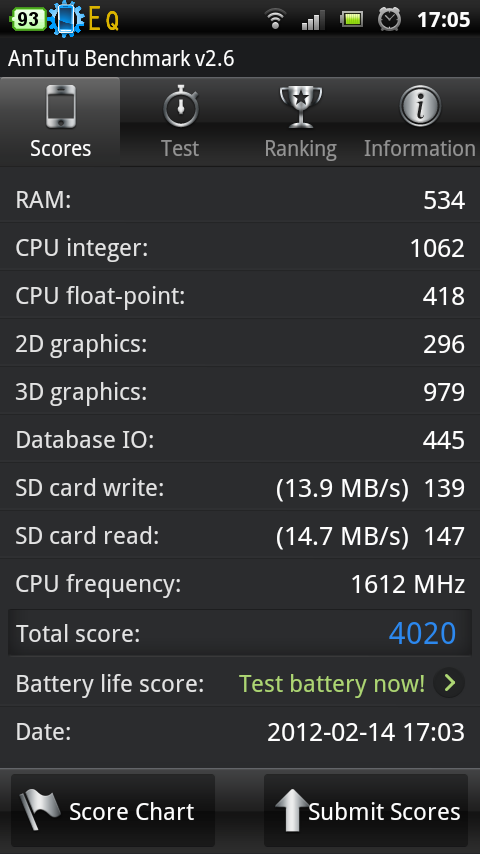The image size is (480, 854).
Task: Tap the SD card write score row
Action: click(240, 487)
